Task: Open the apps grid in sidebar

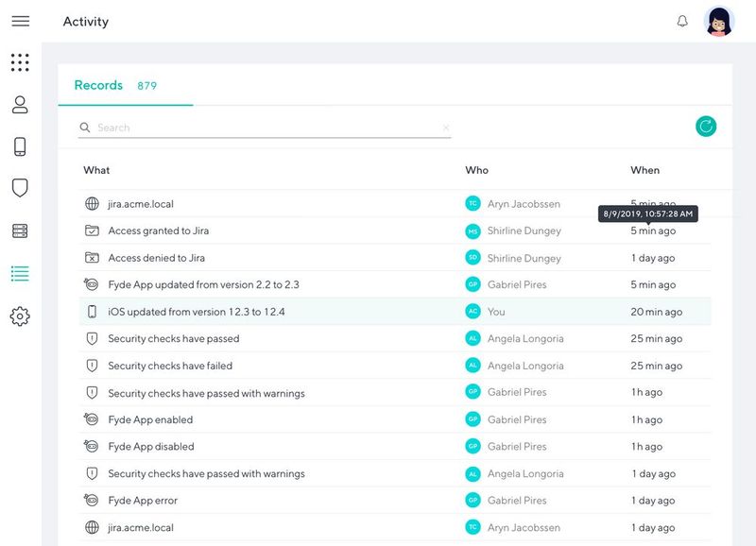Action: pos(20,62)
